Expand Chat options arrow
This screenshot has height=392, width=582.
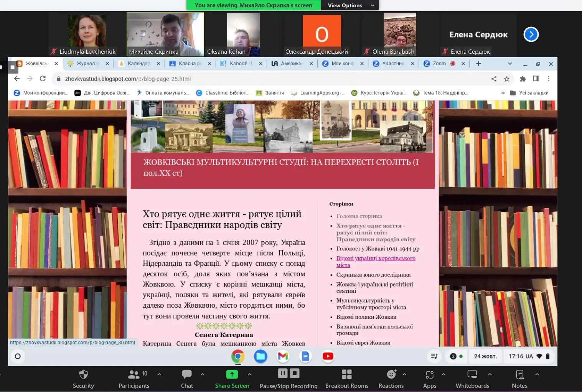coord(203,374)
